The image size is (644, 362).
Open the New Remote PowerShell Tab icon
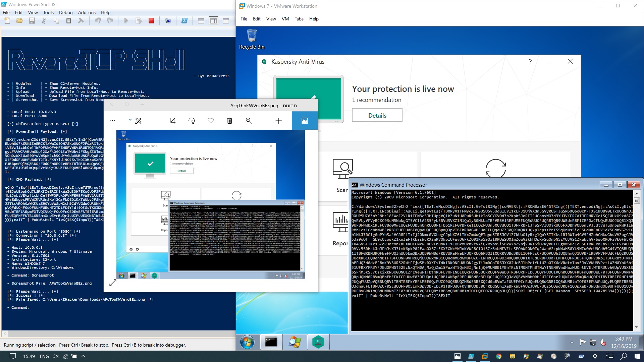tap(168, 21)
